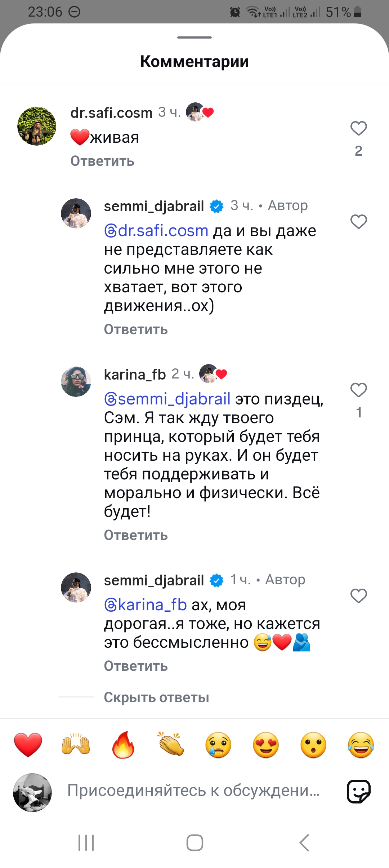The image size is (389, 868).
Task: Tap the comment input field
Action: coord(193,791)
